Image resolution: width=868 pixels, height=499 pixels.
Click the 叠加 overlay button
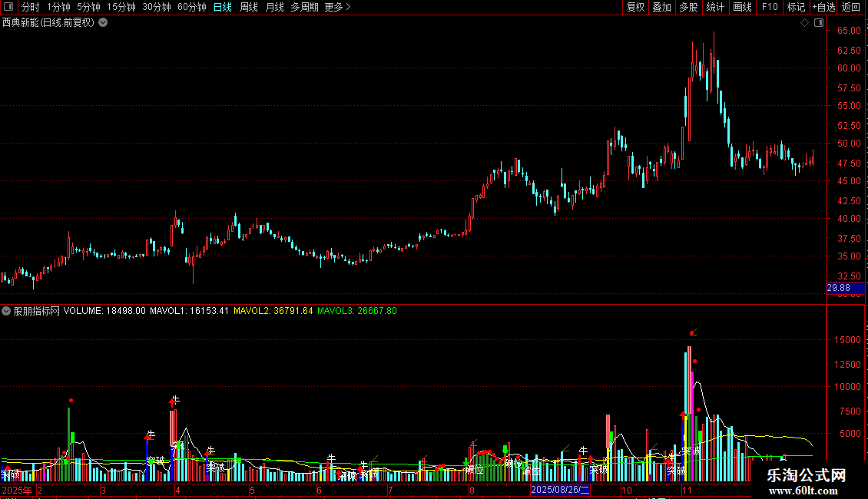[x=662, y=7]
